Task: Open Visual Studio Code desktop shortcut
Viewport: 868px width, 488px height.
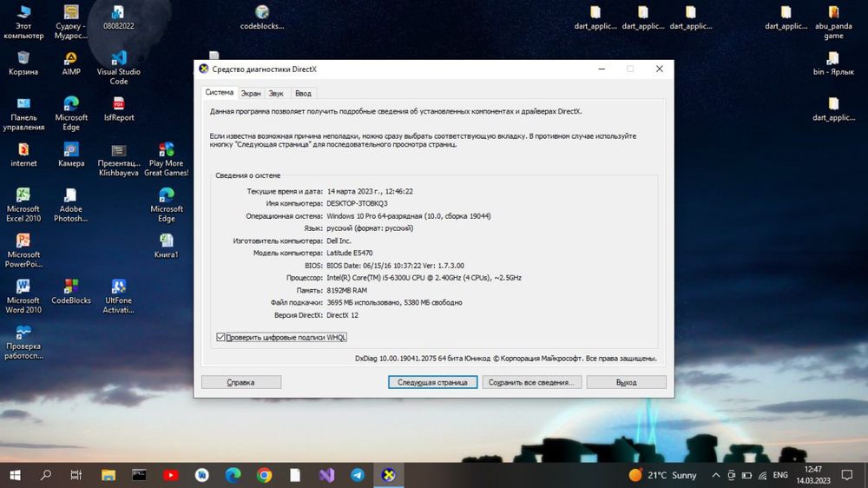Action: click(118, 68)
